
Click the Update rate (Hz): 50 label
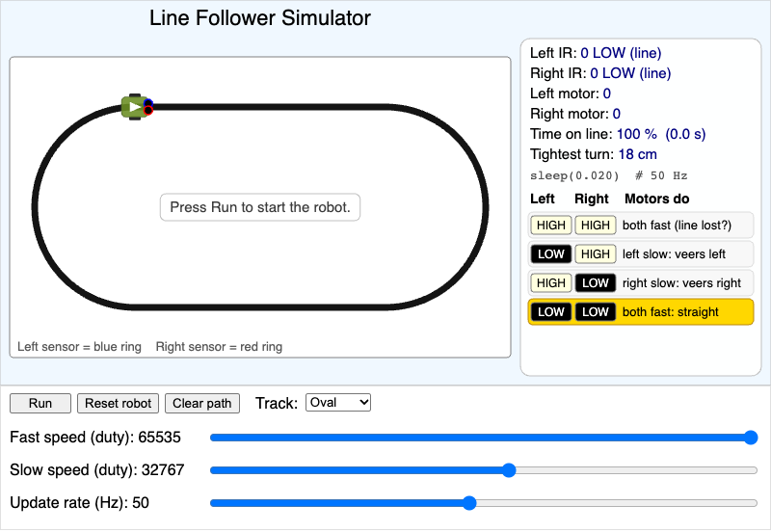coord(80,502)
